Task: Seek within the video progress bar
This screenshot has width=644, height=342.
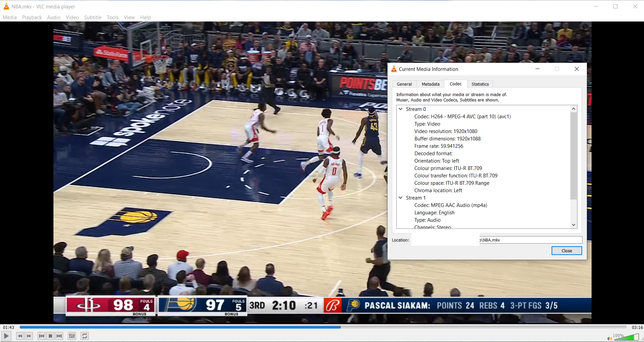Action: (x=323, y=327)
